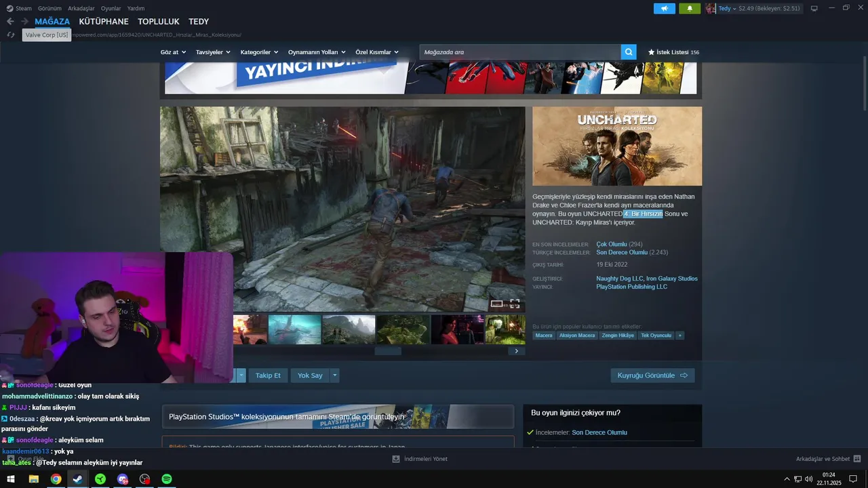This screenshot has width=868, height=488.
Task: Open Windows Start menu
Action: [x=11, y=479]
